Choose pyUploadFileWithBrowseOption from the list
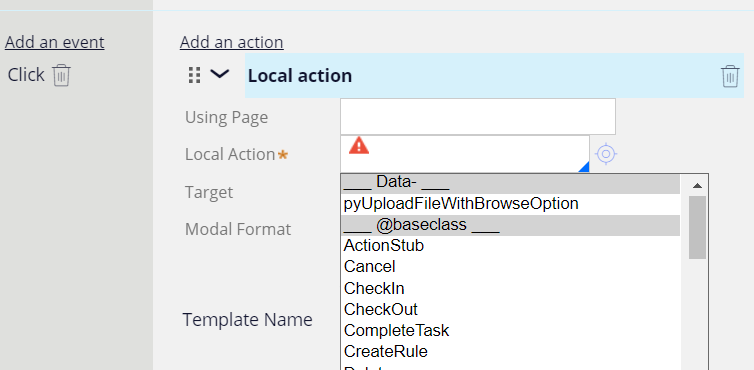Image resolution: width=754 pixels, height=370 pixels. coord(510,204)
